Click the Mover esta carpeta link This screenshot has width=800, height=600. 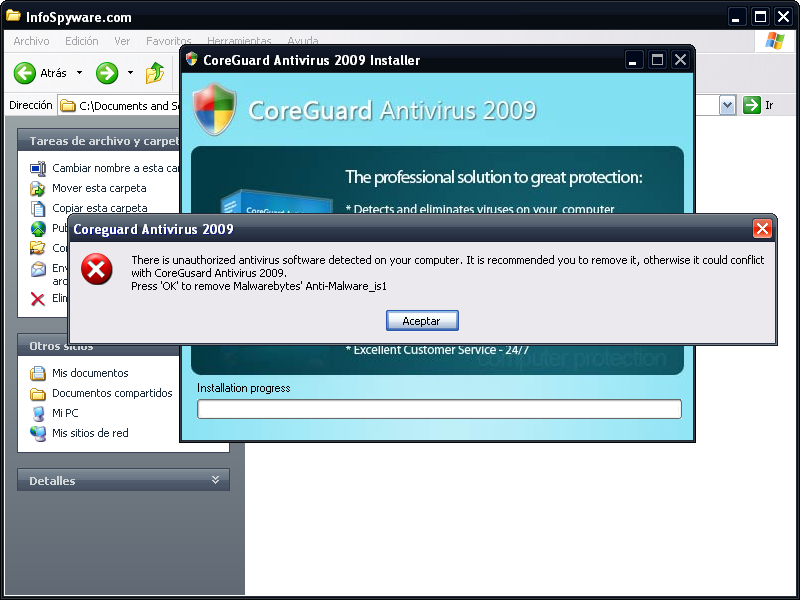tap(99, 188)
